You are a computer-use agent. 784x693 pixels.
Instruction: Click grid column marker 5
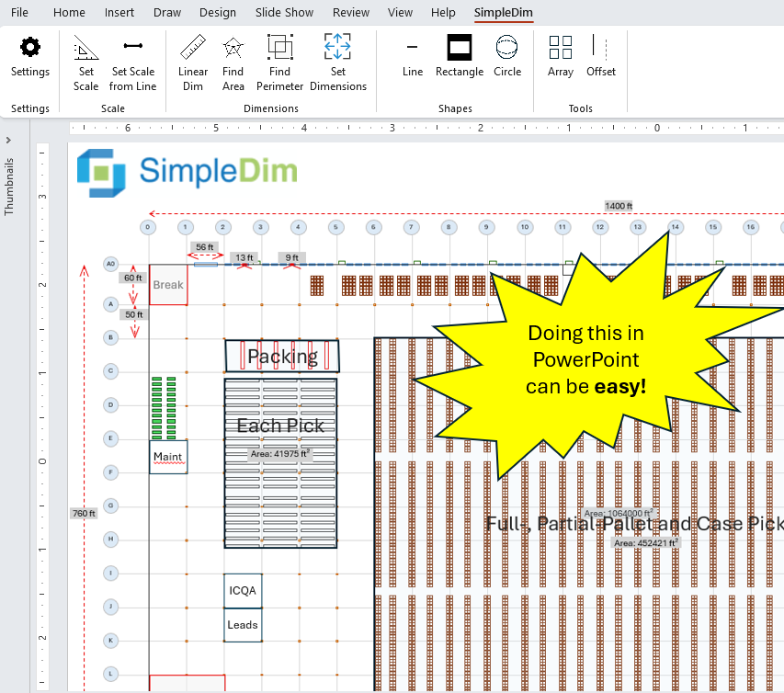(x=336, y=227)
